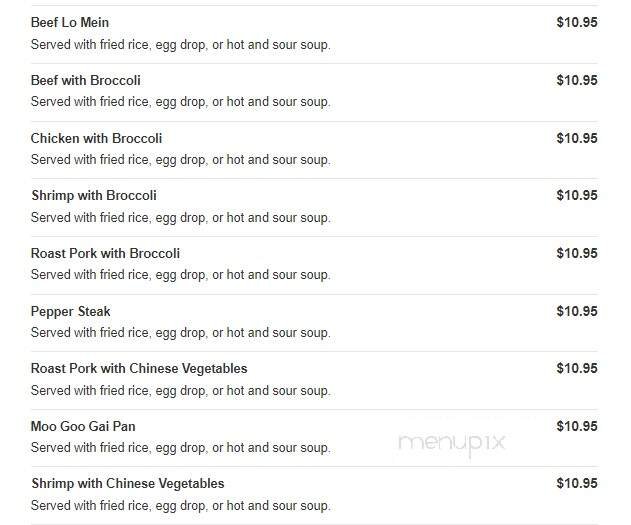Select the Shrimp with Broccoli price
The width and height of the screenshot is (631, 525).
pos(576,195)
